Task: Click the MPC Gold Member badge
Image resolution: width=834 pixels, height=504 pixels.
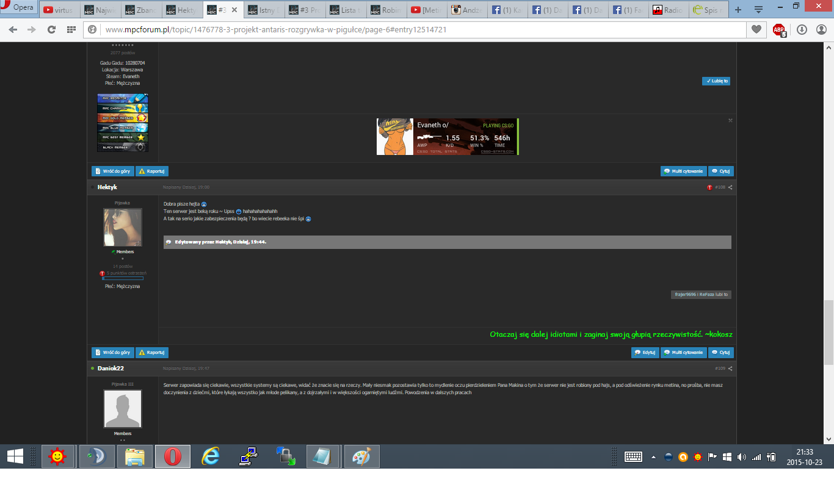Action: pyautogui.click(x=123, y=118)
